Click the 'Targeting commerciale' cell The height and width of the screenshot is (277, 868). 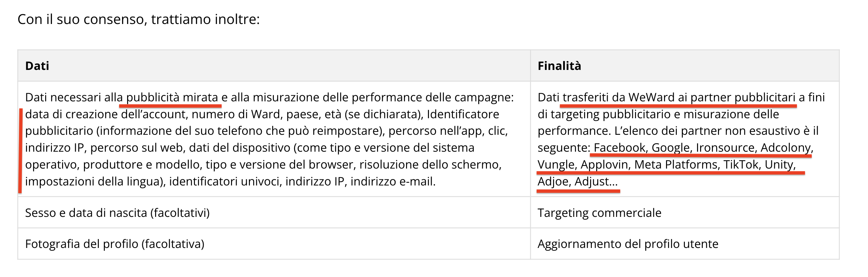599,213
